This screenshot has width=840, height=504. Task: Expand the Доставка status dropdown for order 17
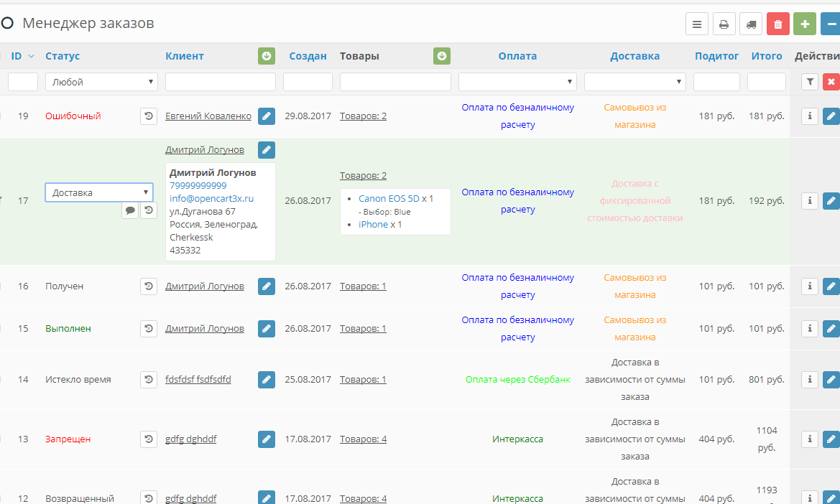[99, 192]
